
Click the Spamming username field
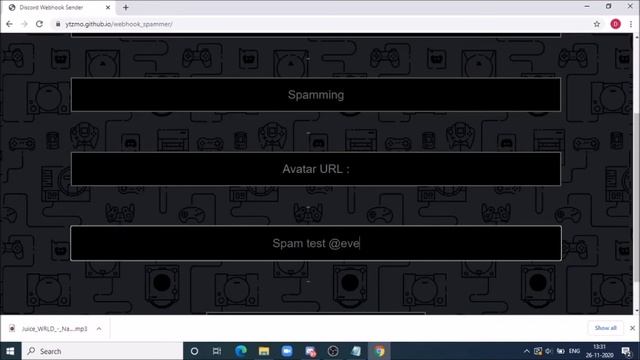[x=316, y=95]
